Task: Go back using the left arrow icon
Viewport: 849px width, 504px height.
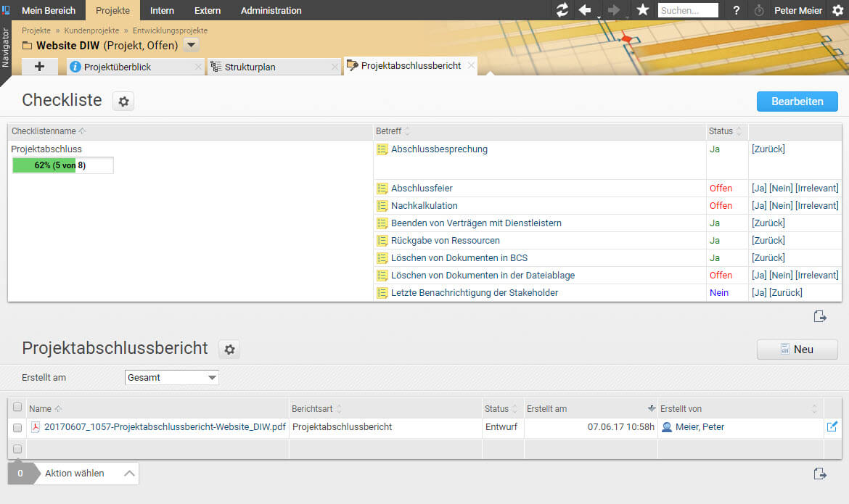Action: pyautogui.click(x=584, y=10)
